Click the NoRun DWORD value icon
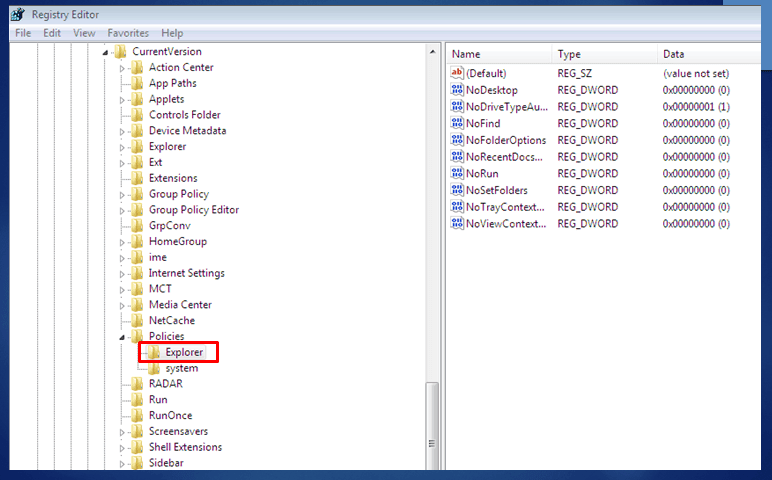 click(457, 173)
